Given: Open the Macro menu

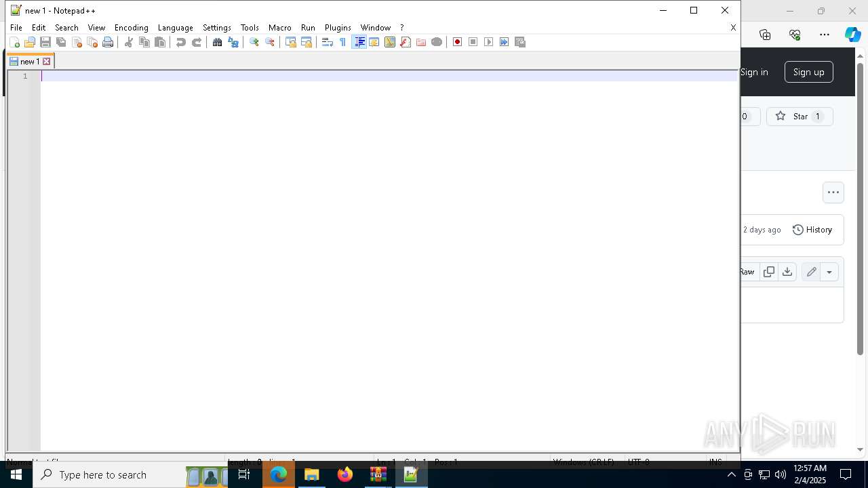Looking at the screenshot, I should click(280, 28).
